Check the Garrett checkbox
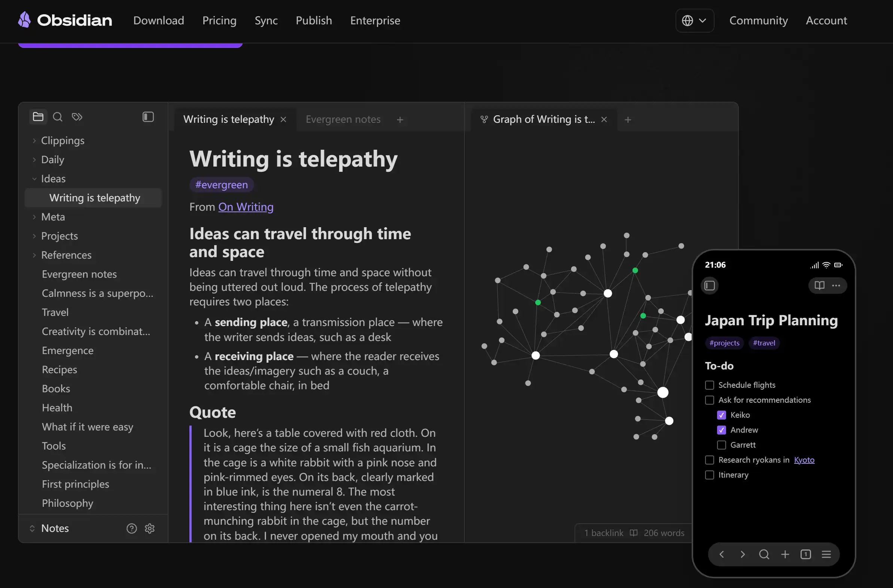This screenshot has width=893, height=588. (722, 445)
